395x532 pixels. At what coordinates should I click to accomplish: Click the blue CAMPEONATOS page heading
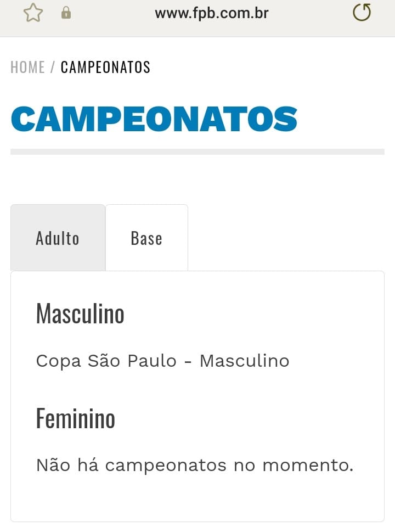154,119
